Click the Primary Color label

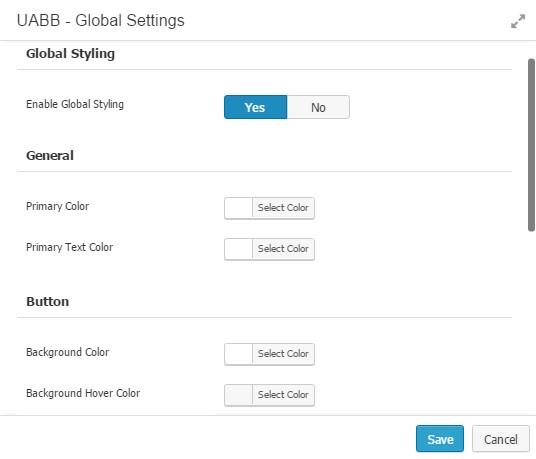pos(57,206)
